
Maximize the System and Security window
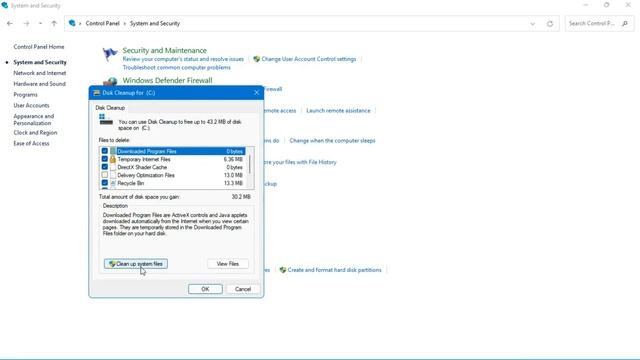click(x=607, y=5)
